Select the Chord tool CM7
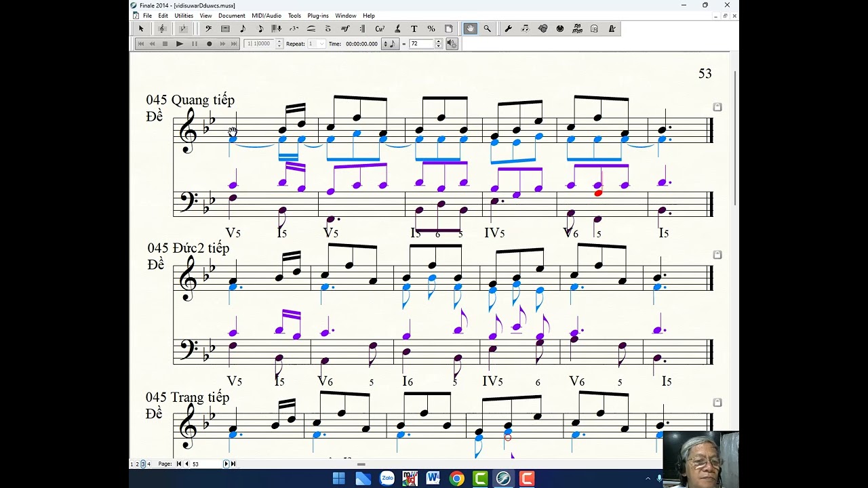The image size is (868, 488). 380,28
